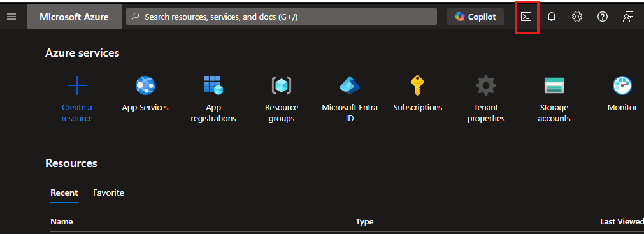Sort by the Type column header

pyautogui.click(x=364, y=222)
